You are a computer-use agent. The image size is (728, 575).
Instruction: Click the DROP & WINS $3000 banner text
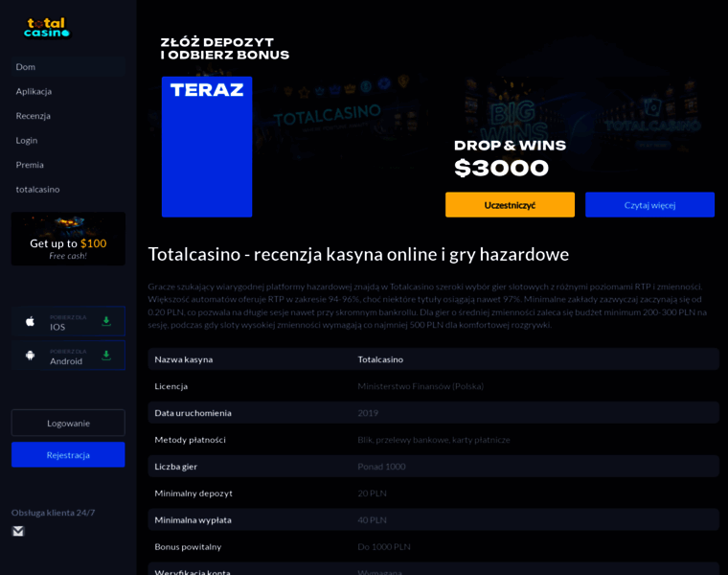click(x=510, y=158)
